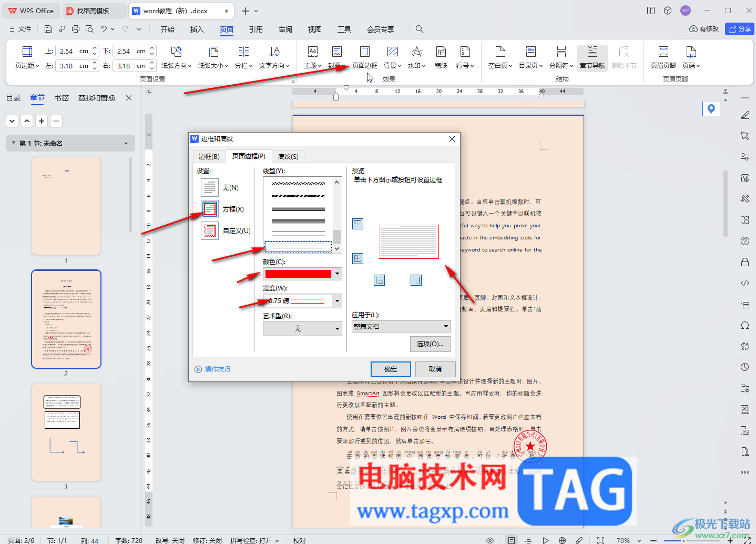Open the 宽度 0.75 磅 width dropdown
This screenshot has height=544, width=756.
(x=302, y=300)
